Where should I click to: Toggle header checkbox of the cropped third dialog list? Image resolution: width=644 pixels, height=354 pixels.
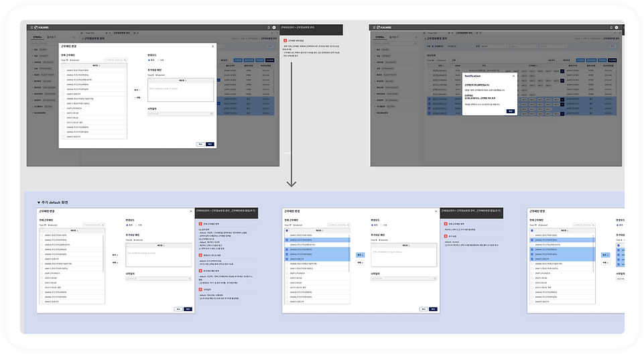[x=532, y=231]
